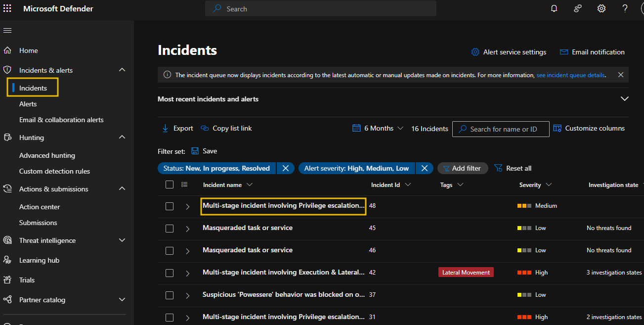Image resolution: width=644 pixels, height=325 pixels.
Task: Open Alert service settings
Action: point(509,52)
